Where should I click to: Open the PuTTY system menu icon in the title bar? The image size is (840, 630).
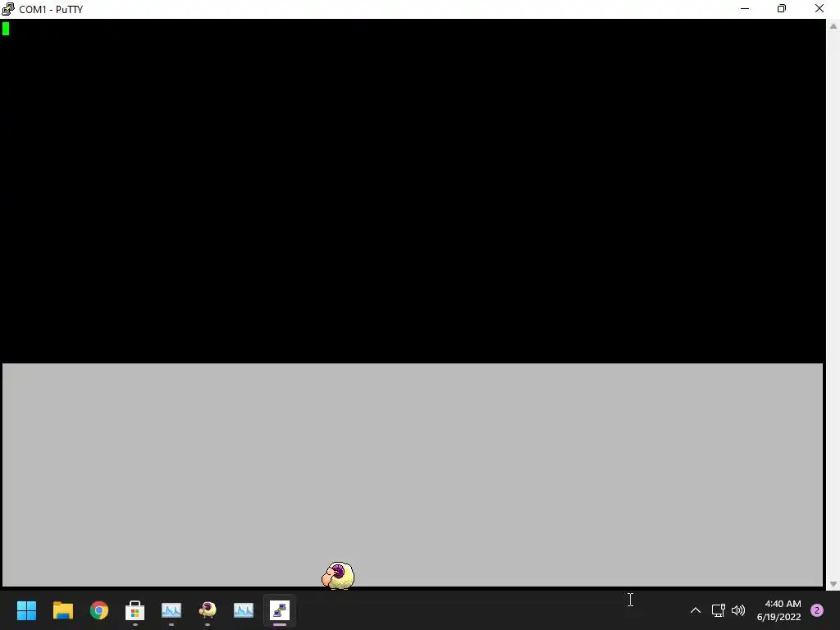(8, 9)
